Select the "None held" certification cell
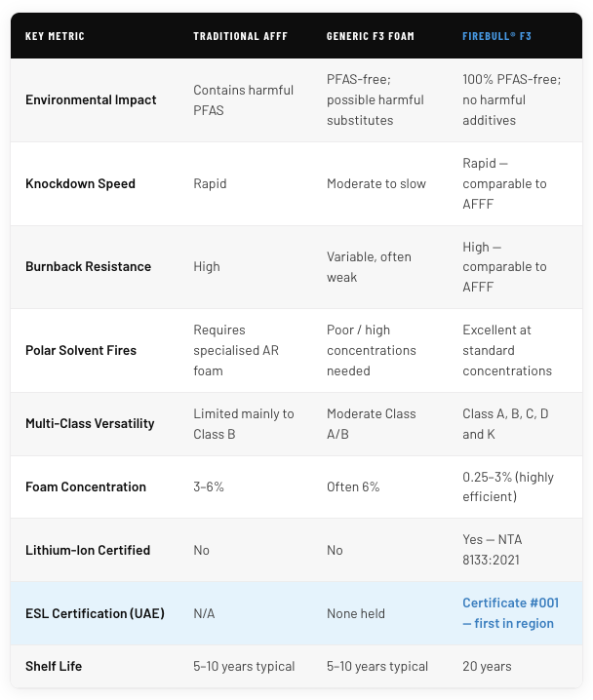This screenshot has height=700, width=593. [356, 613]
